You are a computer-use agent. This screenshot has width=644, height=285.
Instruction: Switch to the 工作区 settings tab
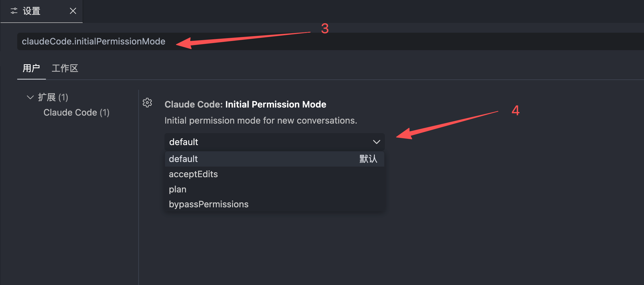click(x=65, y=68)
